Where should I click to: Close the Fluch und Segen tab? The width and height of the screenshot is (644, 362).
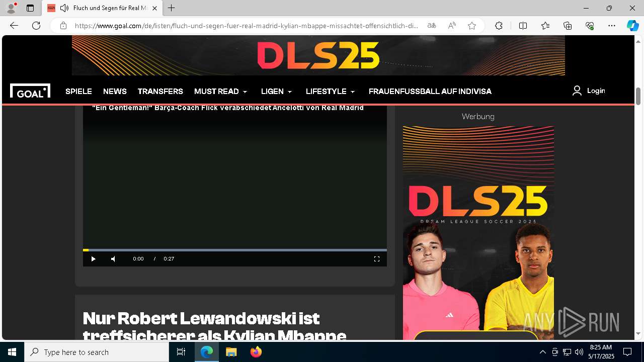click(154, 8)
